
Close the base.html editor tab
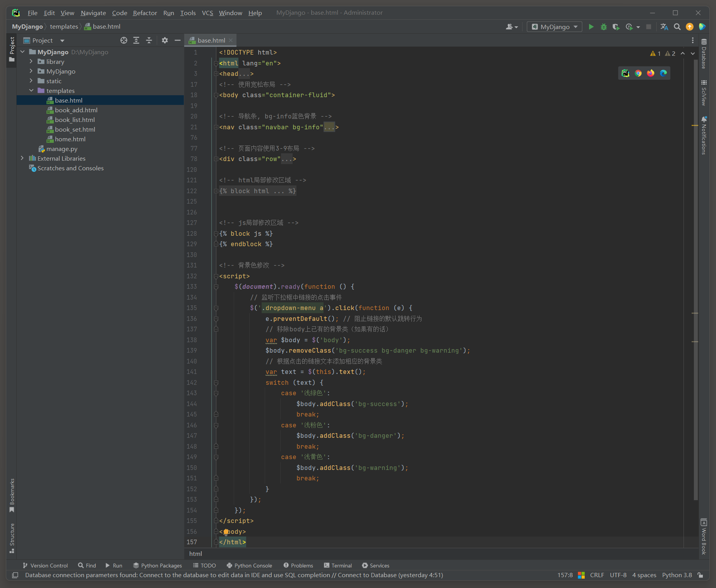231,40
